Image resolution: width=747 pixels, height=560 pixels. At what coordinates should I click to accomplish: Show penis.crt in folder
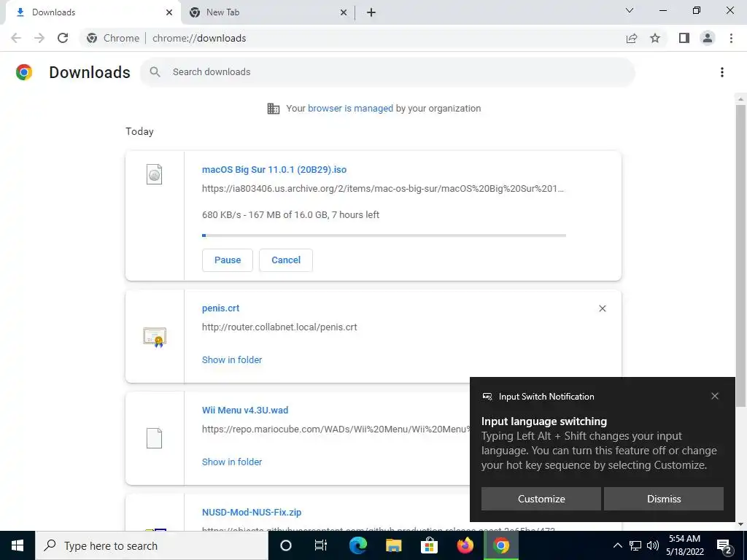(232, 360)
